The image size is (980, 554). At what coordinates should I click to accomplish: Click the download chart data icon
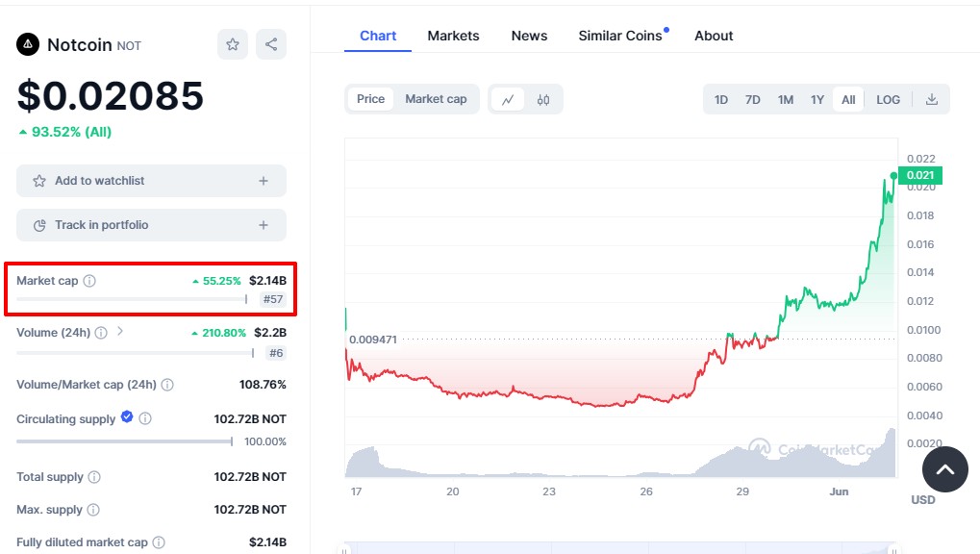(x=931, y=99)
